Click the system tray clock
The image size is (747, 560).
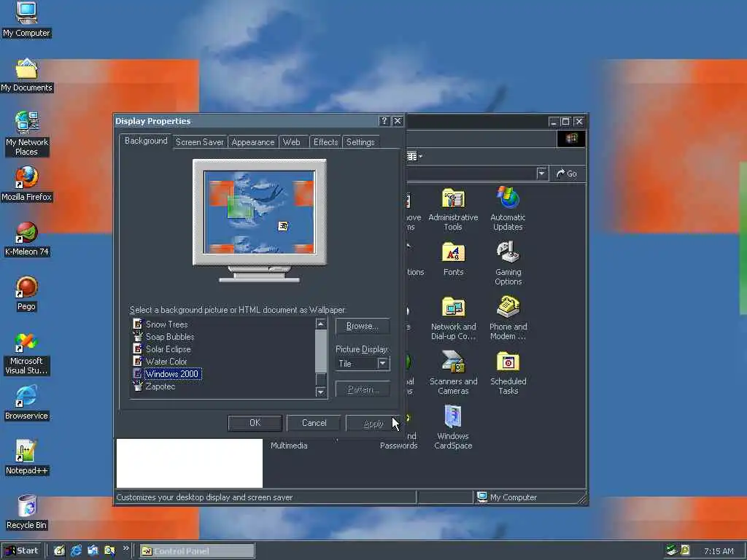(x=719, y=551)
